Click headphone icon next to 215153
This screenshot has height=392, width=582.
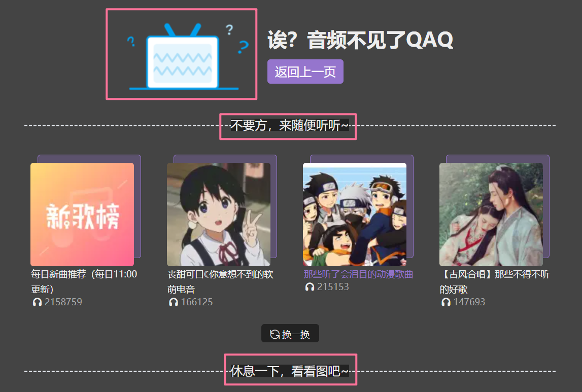[x=310, y=287]
